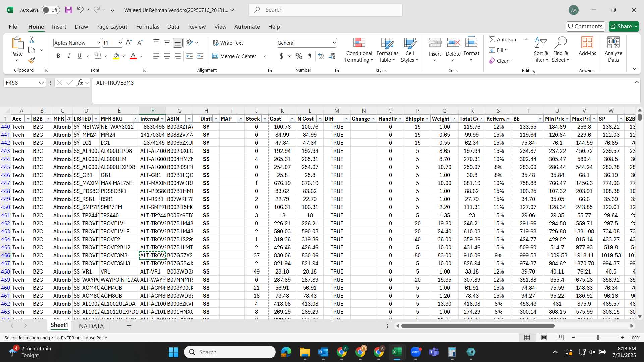Click the Accounting dollar format icon

[281, 56]
